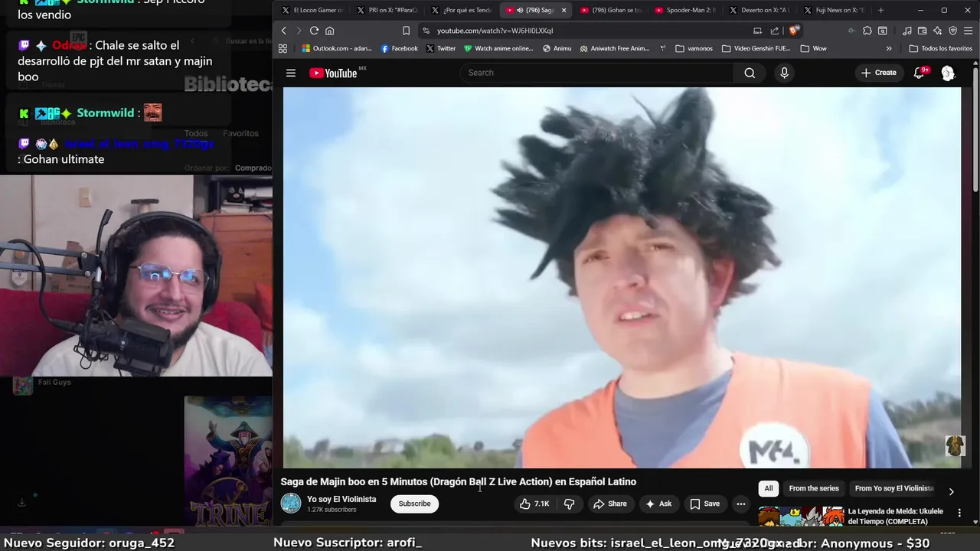Open a new browser tab

click(880, 10)
